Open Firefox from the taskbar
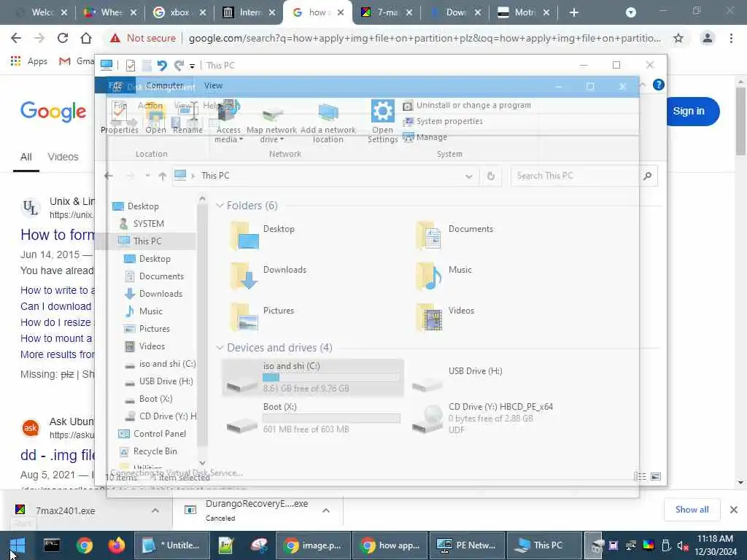Screen dimensions: 747x560 pos(116,545)
